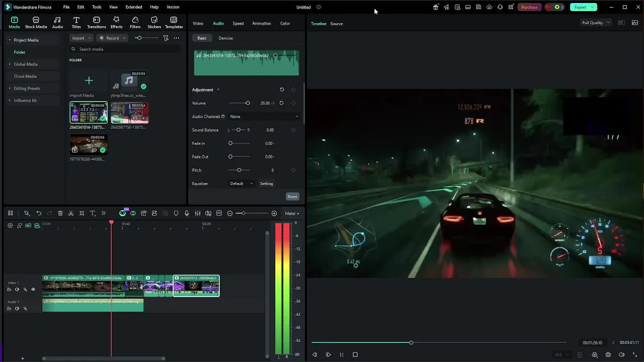The image size is (644, 362).
Task: Toggle the Volume keyframe diamond
Action: tap(293, 103)
